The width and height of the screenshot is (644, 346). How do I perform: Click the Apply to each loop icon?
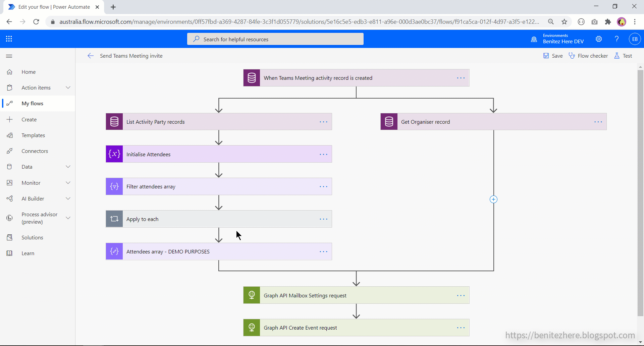(x=114, y=219)
